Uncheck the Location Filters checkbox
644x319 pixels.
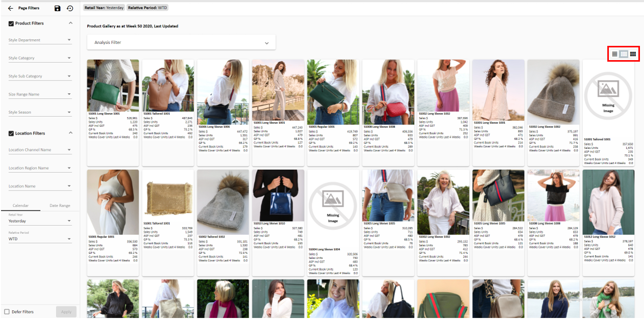(x=11, y=134)
